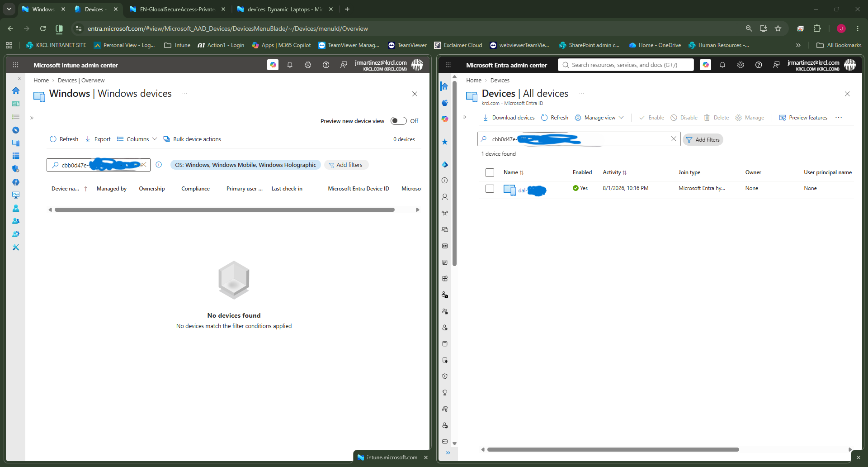
Task: Click Refresh in the Intune toolbar
Action: click(x=64, y=139)
